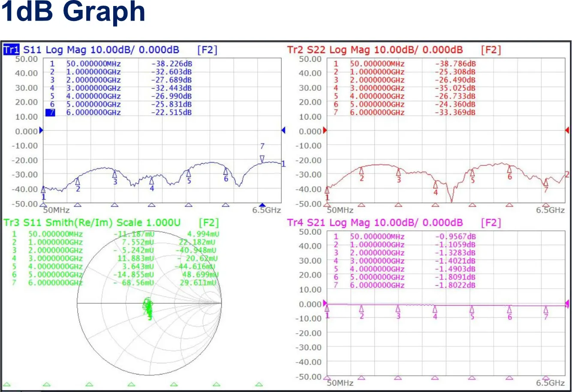572x392 pixels.
Task: Select the Tr4 S21 Log Mag title
Action: coord(375,223)
